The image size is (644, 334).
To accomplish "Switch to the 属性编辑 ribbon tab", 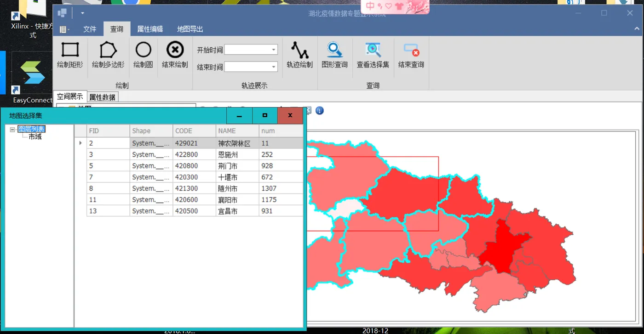I will (150, 29).
